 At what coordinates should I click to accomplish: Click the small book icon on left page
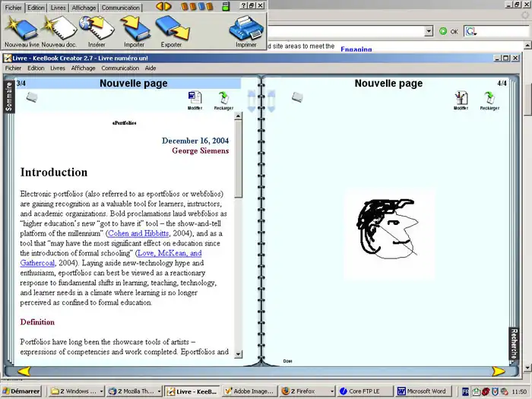click(x=32, y=97)
